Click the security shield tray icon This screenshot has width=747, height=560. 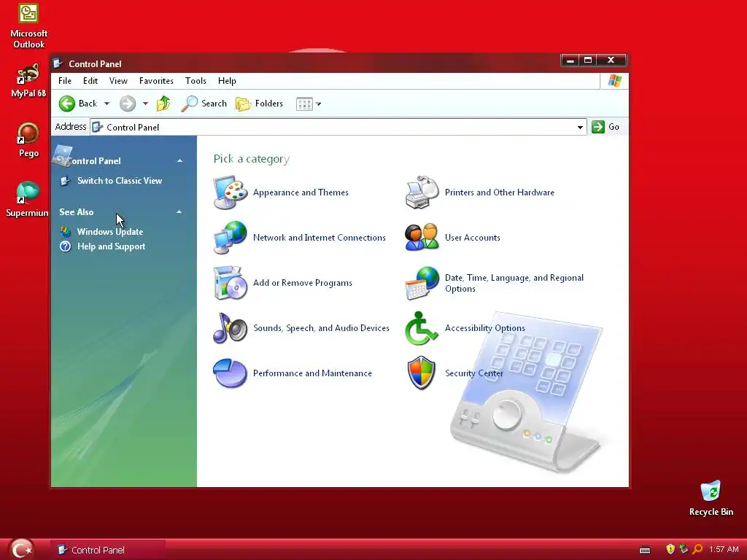pos(670,550)
